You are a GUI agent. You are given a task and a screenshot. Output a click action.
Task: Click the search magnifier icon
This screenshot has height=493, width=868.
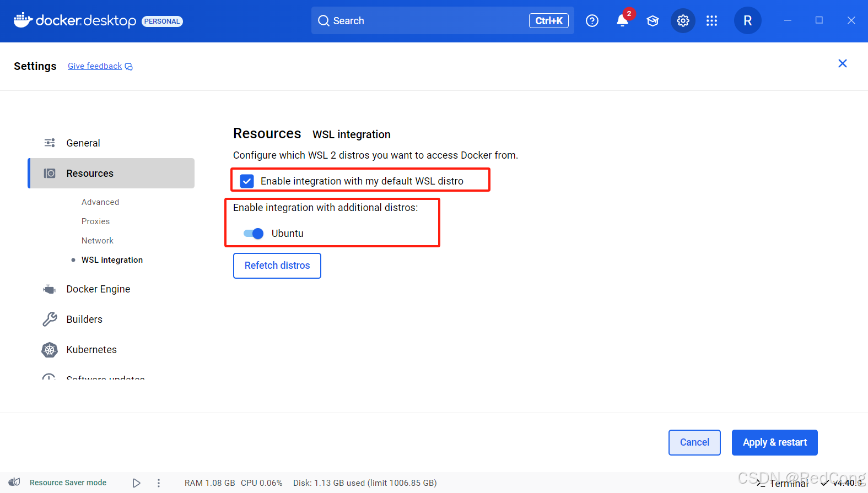pos(324,21)
